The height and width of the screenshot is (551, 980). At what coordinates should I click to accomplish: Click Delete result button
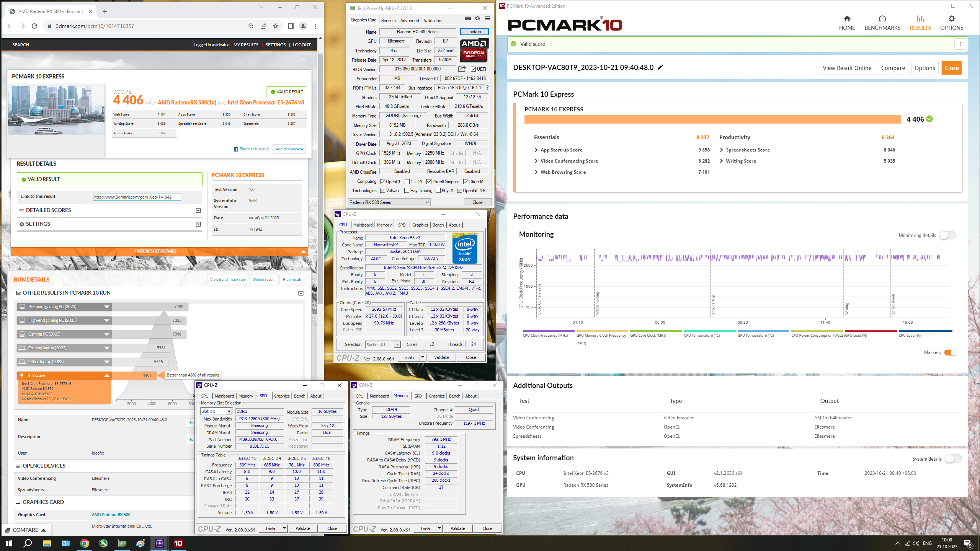pyautogui.click(x=264, y=279)
